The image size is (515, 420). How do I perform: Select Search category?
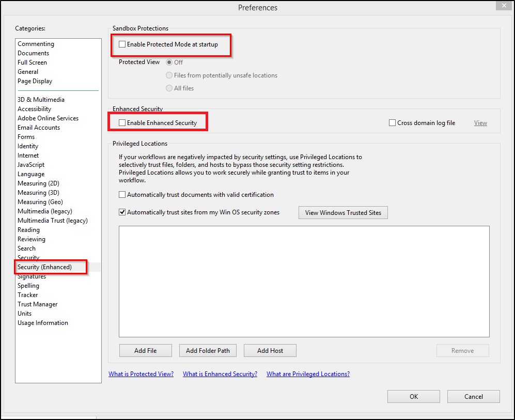point(27,248)
